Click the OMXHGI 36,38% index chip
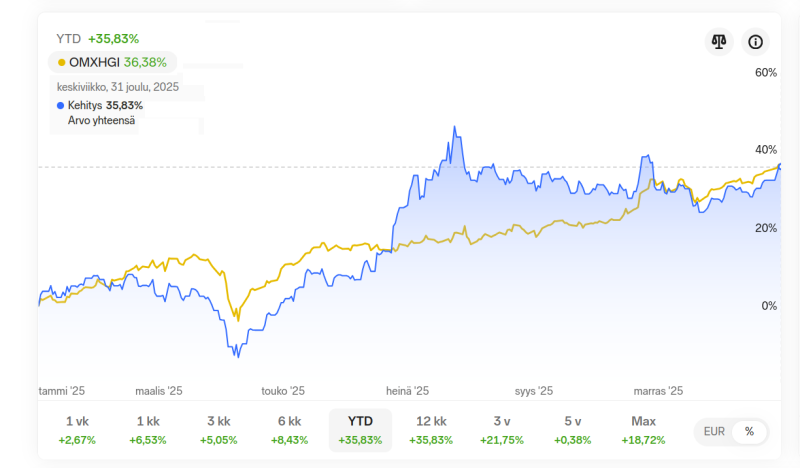The width and height of the screenshot is (800, 468). pyautogui.click(x=112, y=62)
